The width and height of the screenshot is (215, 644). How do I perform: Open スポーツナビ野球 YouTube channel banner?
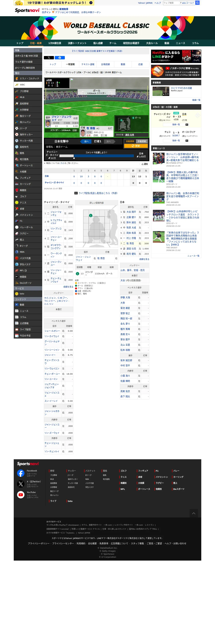176,72
